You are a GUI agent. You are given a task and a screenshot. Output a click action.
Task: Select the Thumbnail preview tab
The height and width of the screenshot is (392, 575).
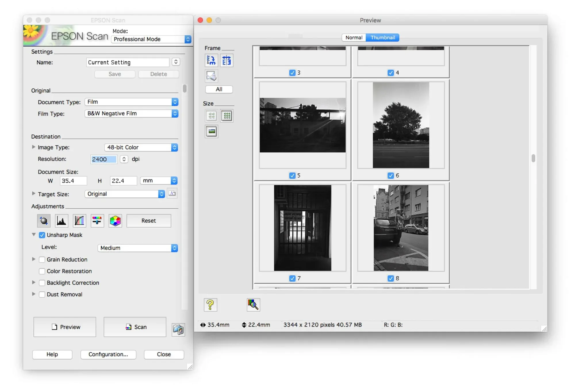click(383, 38)
